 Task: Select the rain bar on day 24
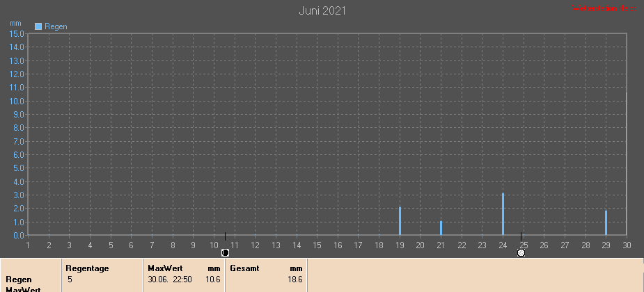(503, 213)
